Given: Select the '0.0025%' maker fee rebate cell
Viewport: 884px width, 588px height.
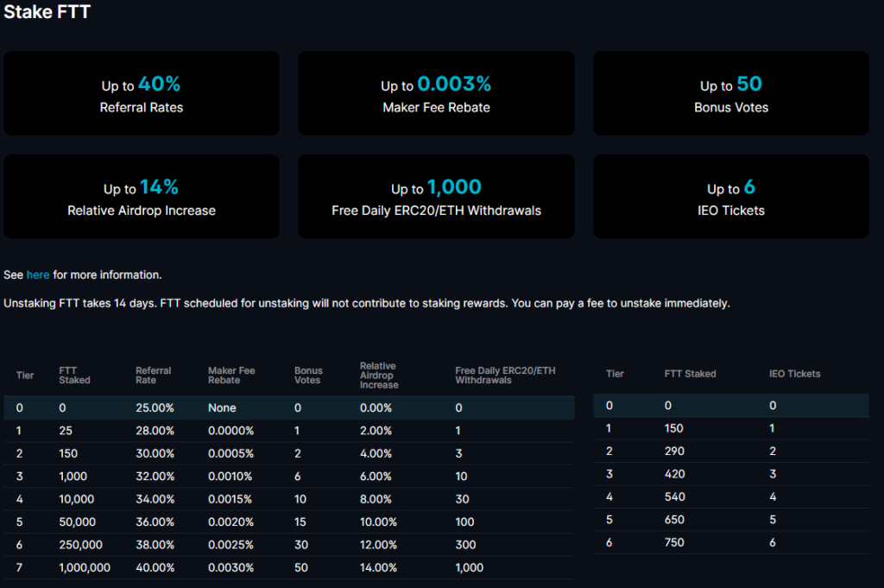Looking at the screenshot, I should tap(230, 545).
